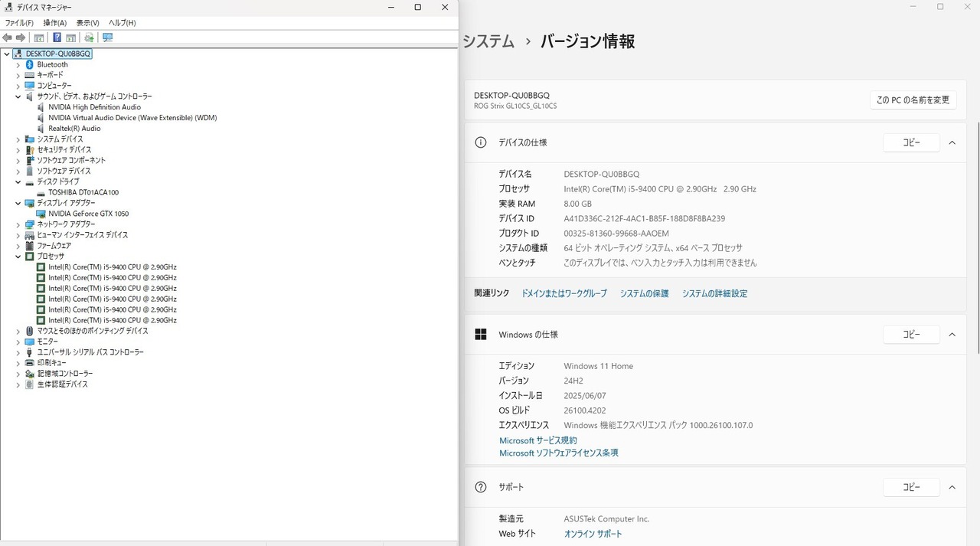The height and width of the screenshot is (546, 980).
Task: Open the ドメインまたはワークグループ link
Action: tap(564, 294)
